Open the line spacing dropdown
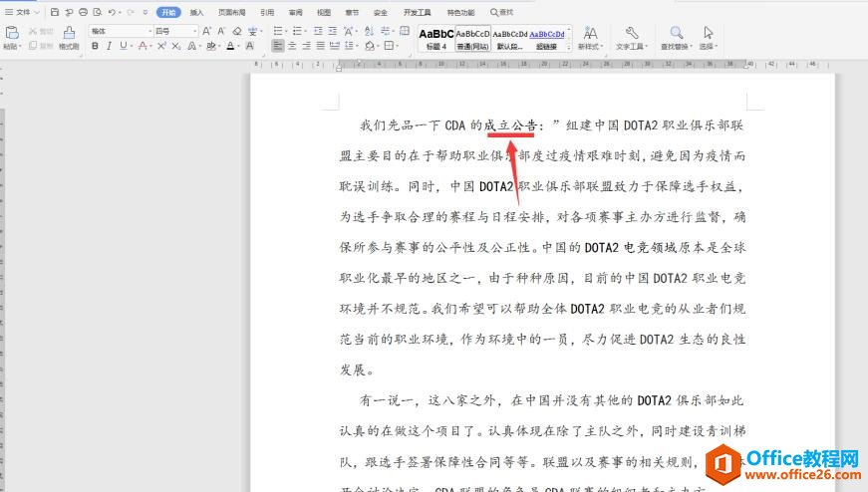The height and width of the screenshot is (492, 868). [x=357, y=46]
